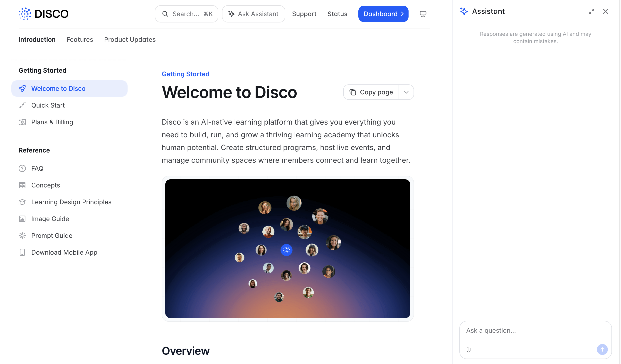This screenshot has height=364, width=621.
Task: Open Learning Design Principles page
Action: tap(69, 202)
